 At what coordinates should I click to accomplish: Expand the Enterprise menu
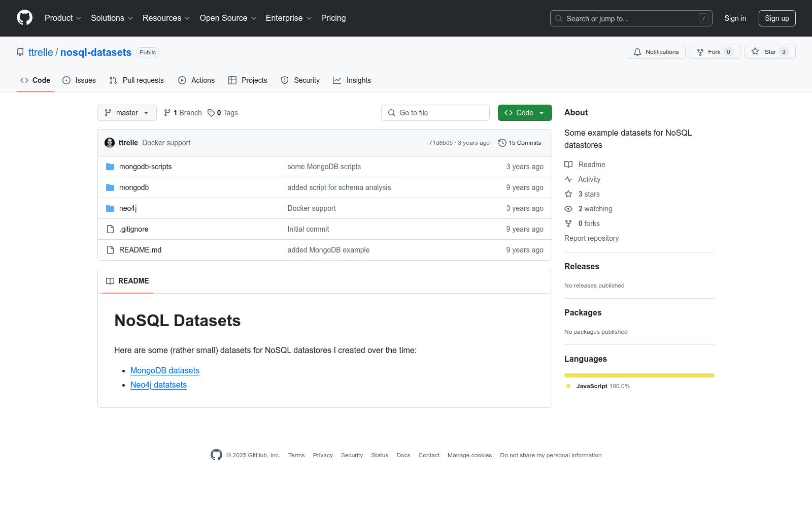289,18
